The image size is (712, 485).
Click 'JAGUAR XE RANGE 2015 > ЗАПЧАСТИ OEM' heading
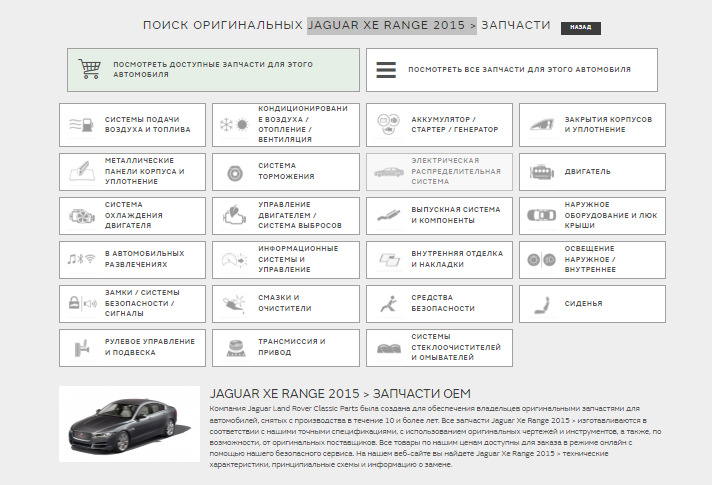click(340, 393)
